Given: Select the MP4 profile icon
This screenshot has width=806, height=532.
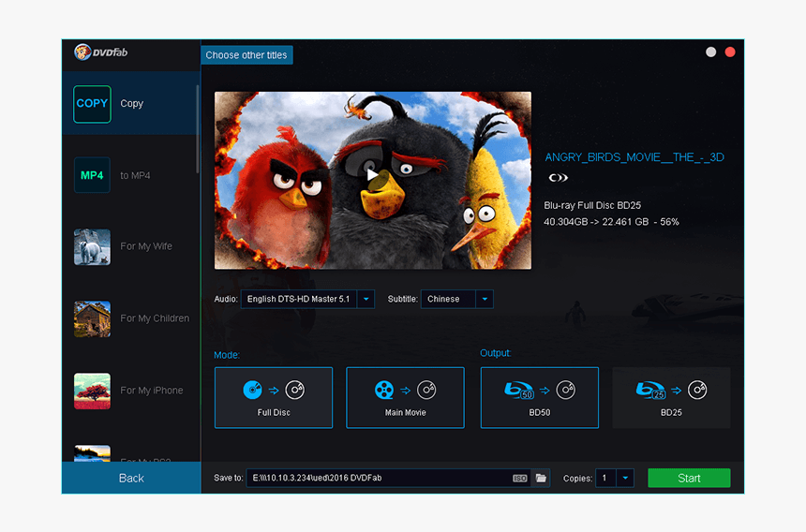Looking at the screenshot, I should tap(92, 175).
